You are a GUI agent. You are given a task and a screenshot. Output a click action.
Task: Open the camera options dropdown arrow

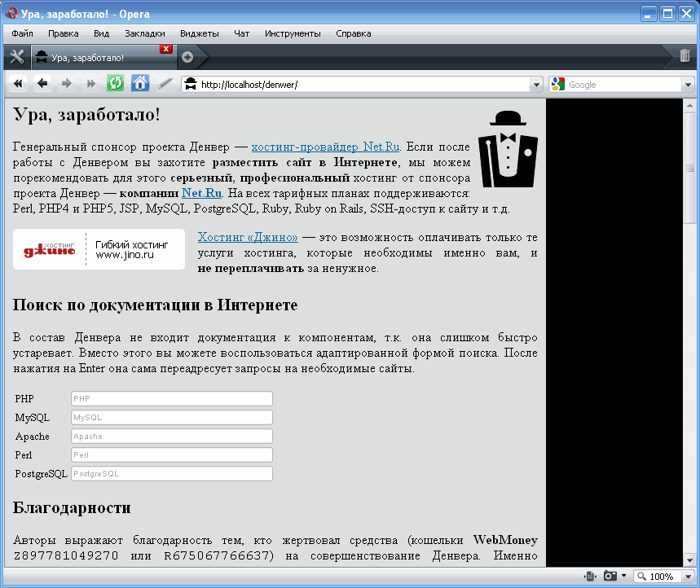click(623, 576)
